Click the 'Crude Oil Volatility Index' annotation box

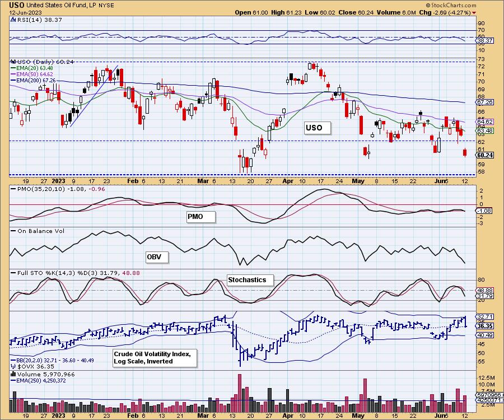tap(155, 358)
